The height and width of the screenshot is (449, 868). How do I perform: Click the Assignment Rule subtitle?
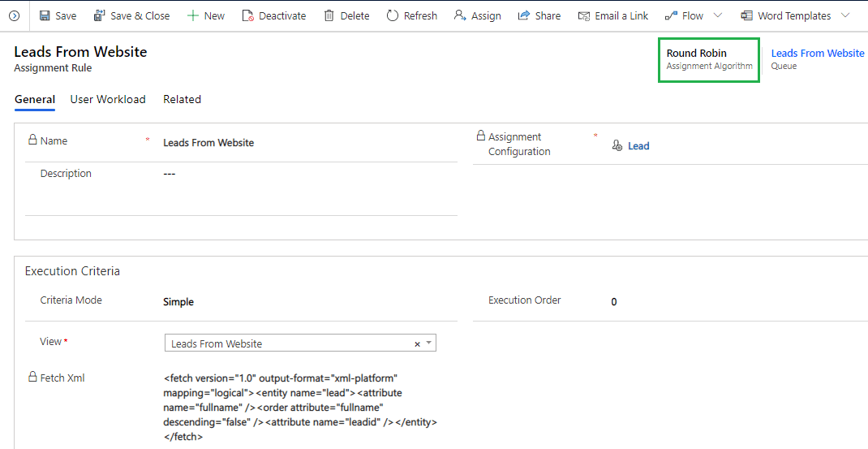54,68
